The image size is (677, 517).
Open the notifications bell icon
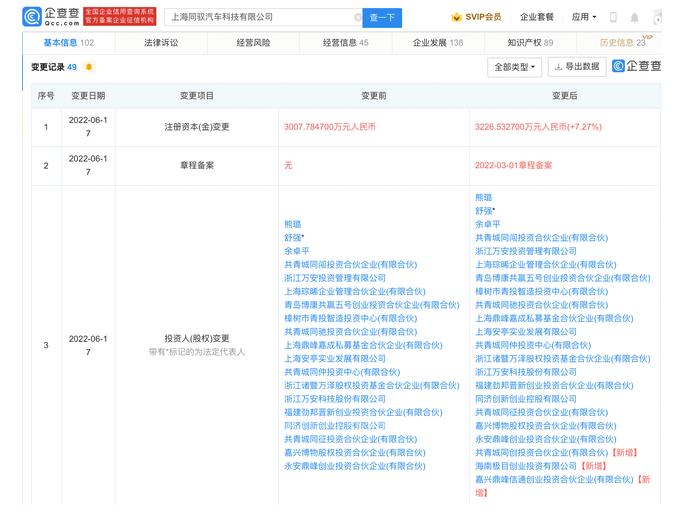pos(635,17)
